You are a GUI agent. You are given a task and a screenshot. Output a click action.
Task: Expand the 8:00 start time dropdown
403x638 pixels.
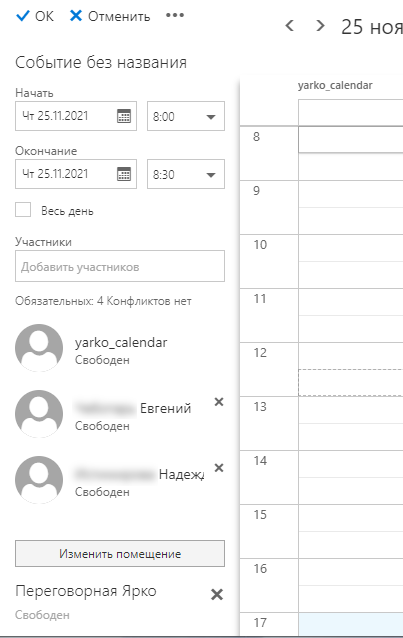pyautogui.click(x=186, y=116)
